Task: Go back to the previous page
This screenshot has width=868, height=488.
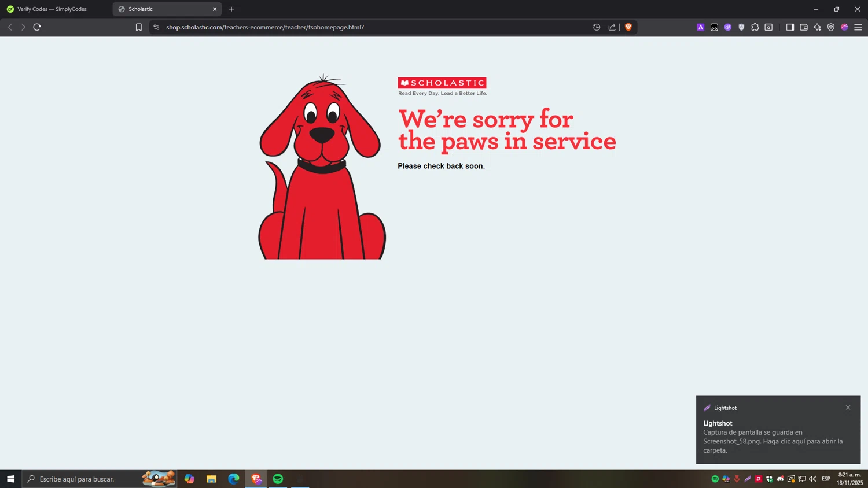Action: [x=10, y=27]
